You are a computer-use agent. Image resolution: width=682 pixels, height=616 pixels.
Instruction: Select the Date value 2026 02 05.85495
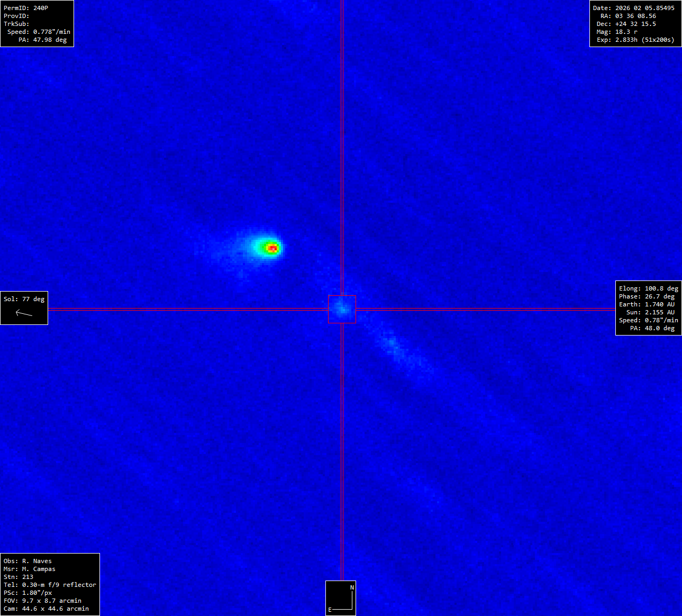point(644,8)
